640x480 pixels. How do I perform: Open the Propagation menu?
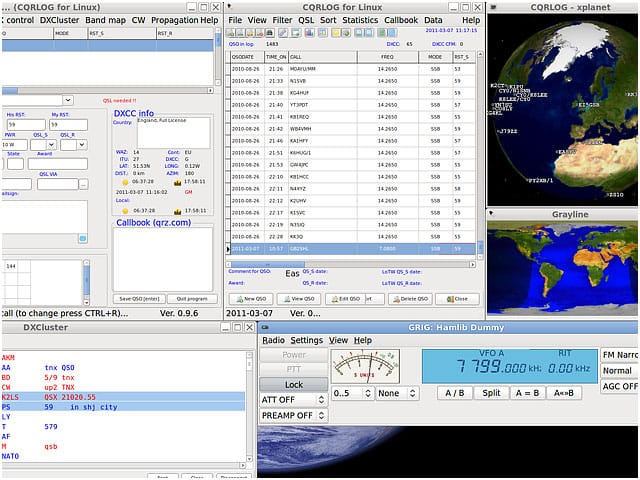pyautogui.click(x=174, y=20)
